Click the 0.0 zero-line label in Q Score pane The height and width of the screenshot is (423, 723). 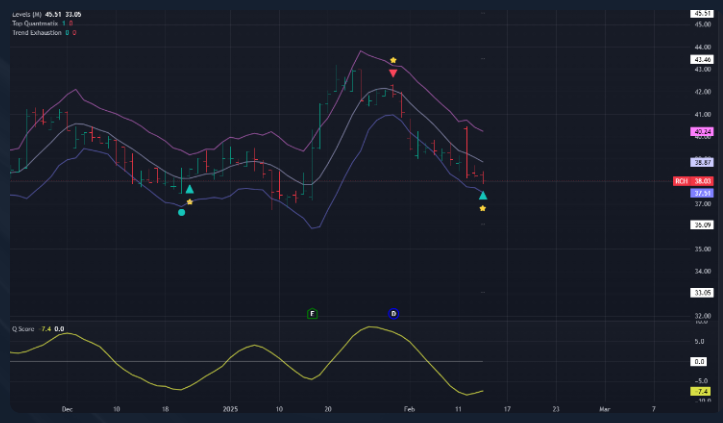click(699, 361)
